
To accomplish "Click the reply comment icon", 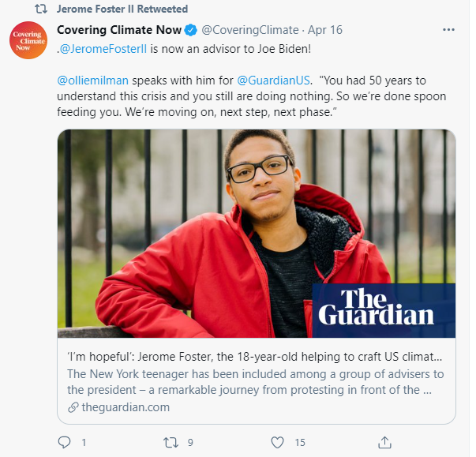I will 65,442.
